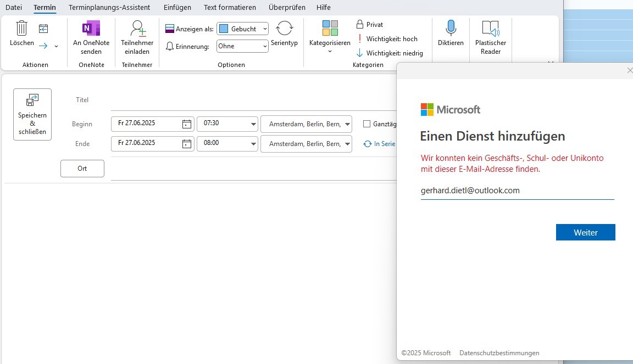Open the Erinnerung dropdown set to Ohne
This screenshot has height=364, width=633.
[243, 46]
